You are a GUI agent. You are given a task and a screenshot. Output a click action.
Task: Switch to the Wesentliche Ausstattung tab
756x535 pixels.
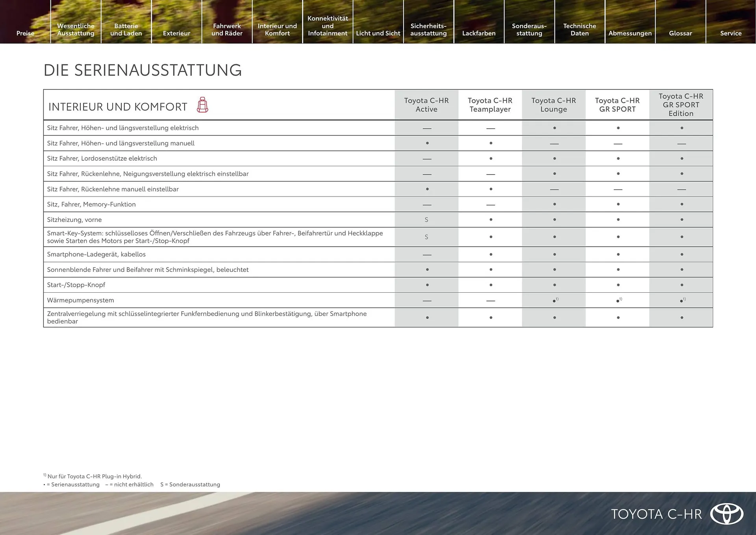[76, 30]
